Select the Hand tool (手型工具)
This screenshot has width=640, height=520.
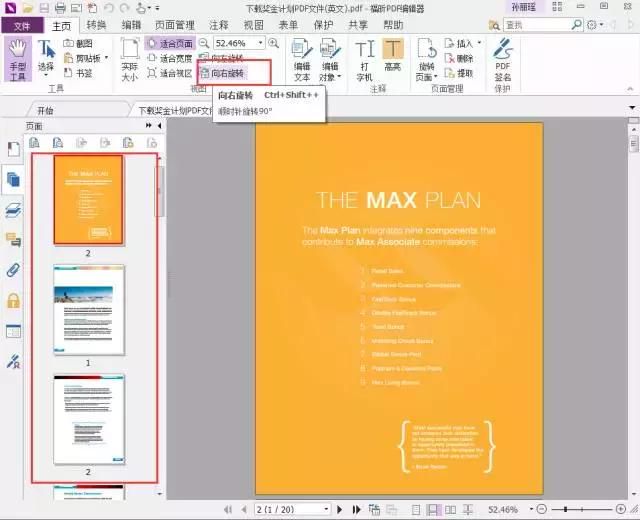18,59
